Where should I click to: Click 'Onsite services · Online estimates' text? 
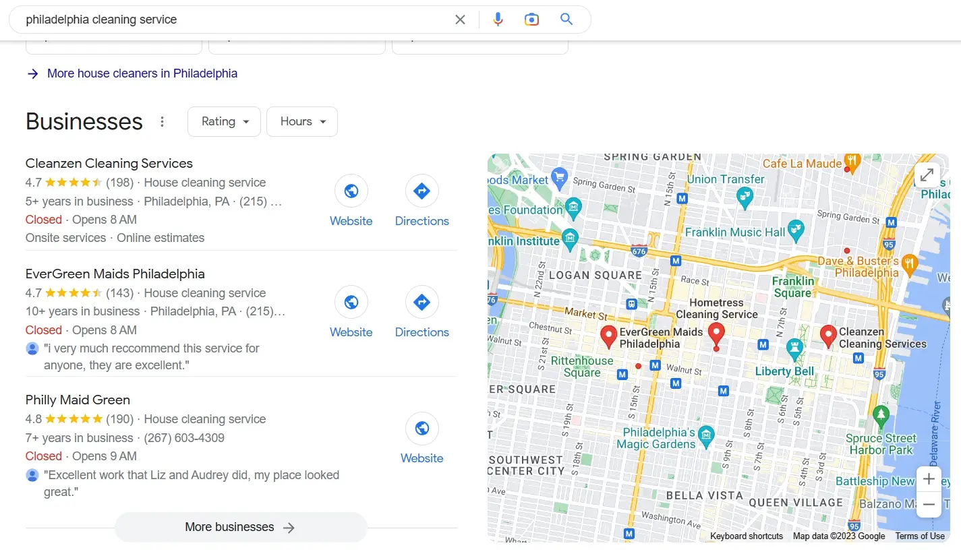[115, 238]
